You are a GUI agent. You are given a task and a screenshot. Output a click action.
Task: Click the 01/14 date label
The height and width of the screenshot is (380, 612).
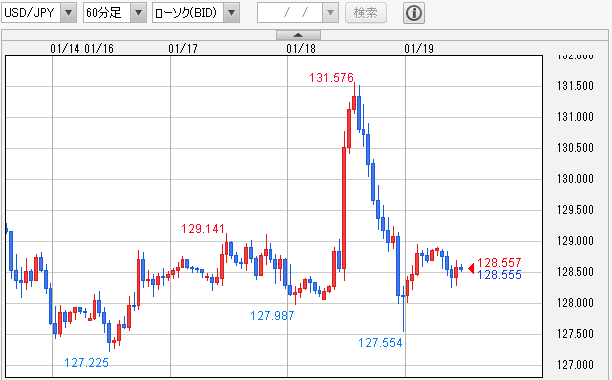click(x=65, y=49)
